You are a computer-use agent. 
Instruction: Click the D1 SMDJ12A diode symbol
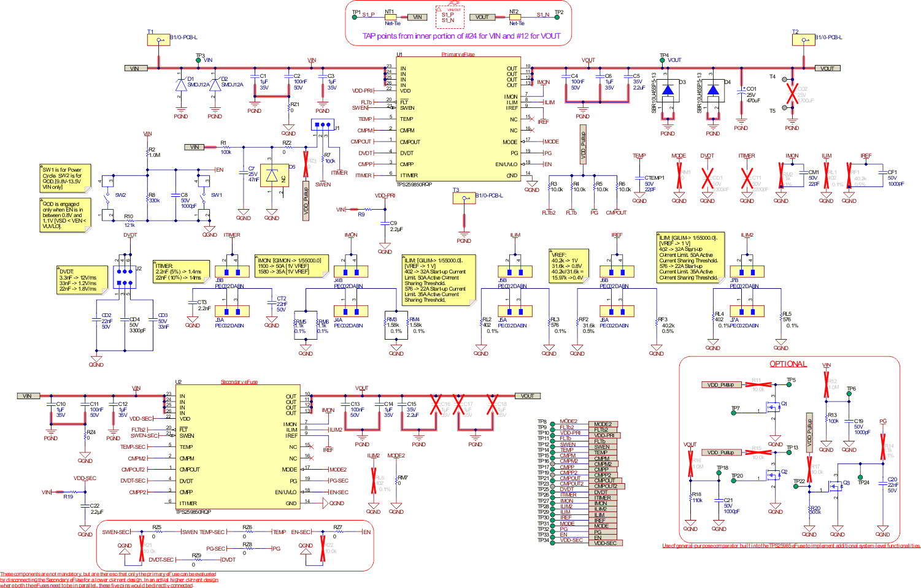pyautogui.click(x=180, y=84)
